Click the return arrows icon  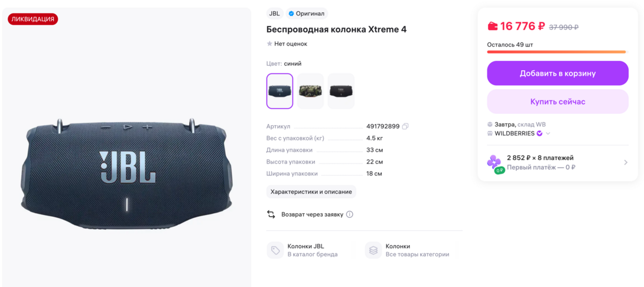(271, 214)
